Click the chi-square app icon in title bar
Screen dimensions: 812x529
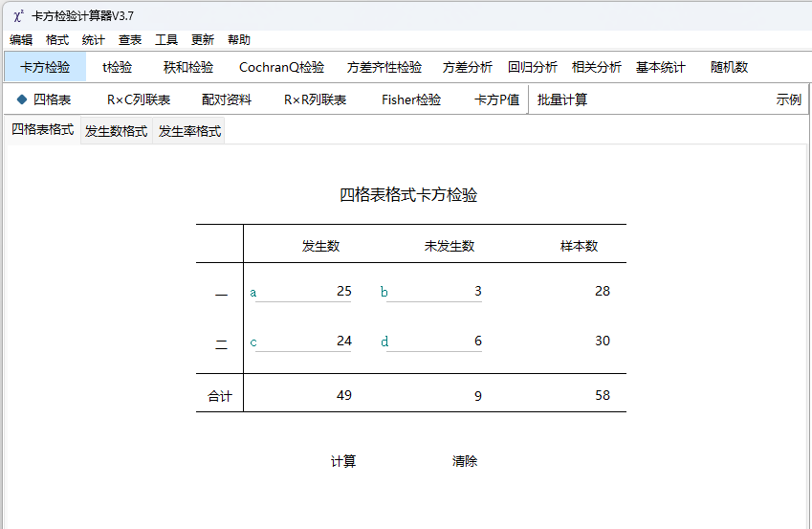tap(18, 16)
